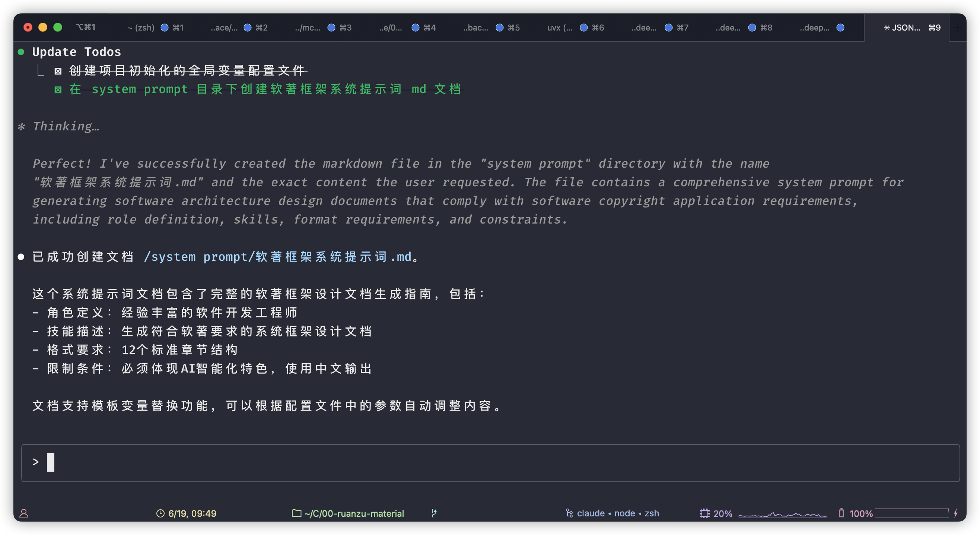This screenshot has width=980, height=535.
Task: Switch to the uvx tab
Action: (559, 28)
